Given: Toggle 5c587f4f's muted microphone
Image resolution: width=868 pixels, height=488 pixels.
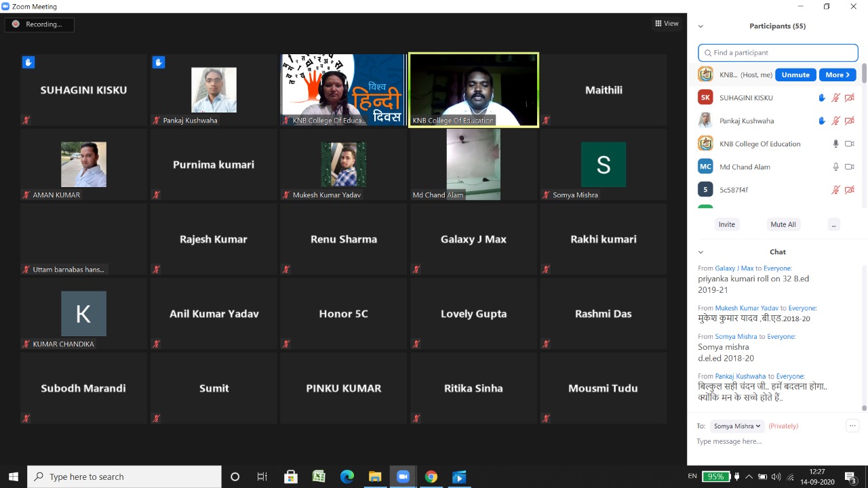Looking at the screenshot, I should click(x=835, y=190).
